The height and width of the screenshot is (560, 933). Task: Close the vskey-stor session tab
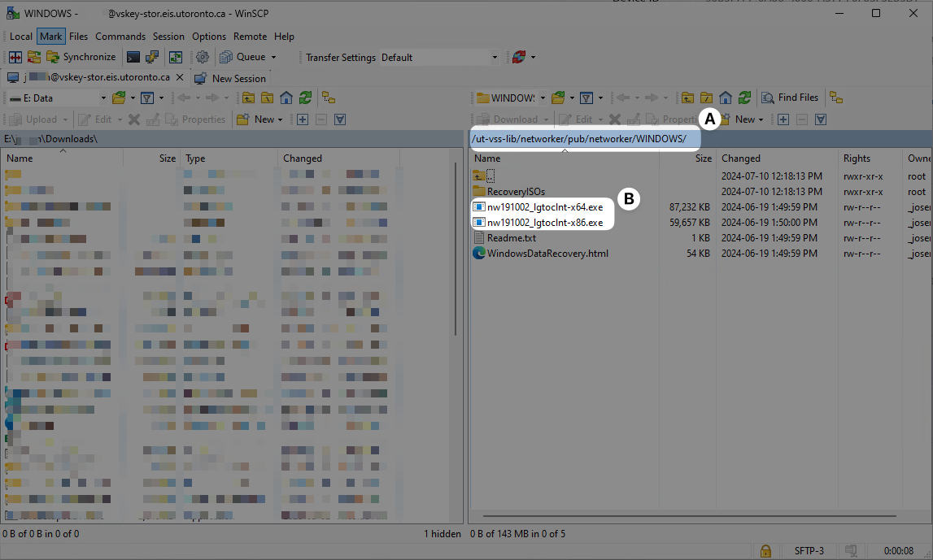pos(180,77)
